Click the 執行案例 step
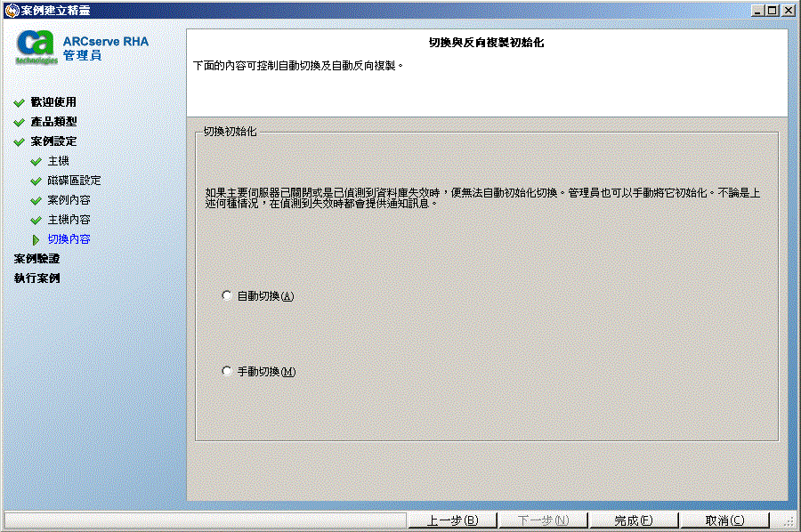 [x=36, y=278]
